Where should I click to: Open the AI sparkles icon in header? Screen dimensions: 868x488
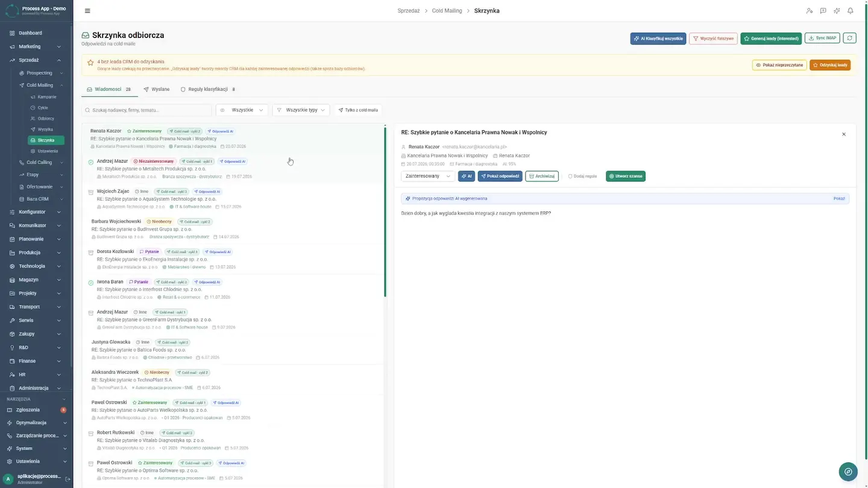(x=837, y=11)
